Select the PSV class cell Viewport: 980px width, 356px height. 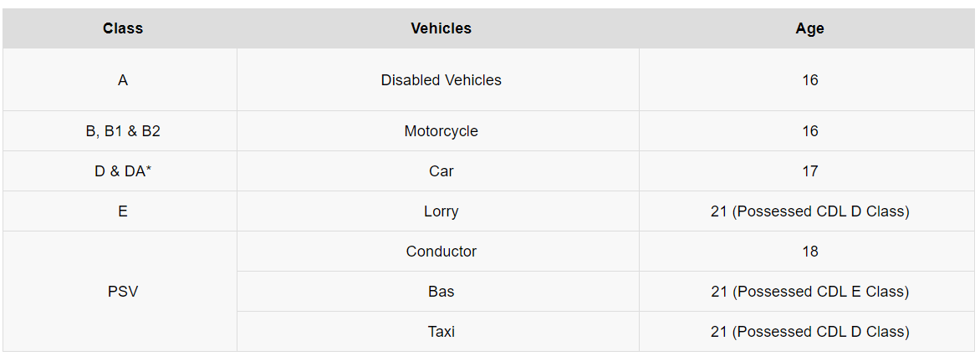coord(123,292)
